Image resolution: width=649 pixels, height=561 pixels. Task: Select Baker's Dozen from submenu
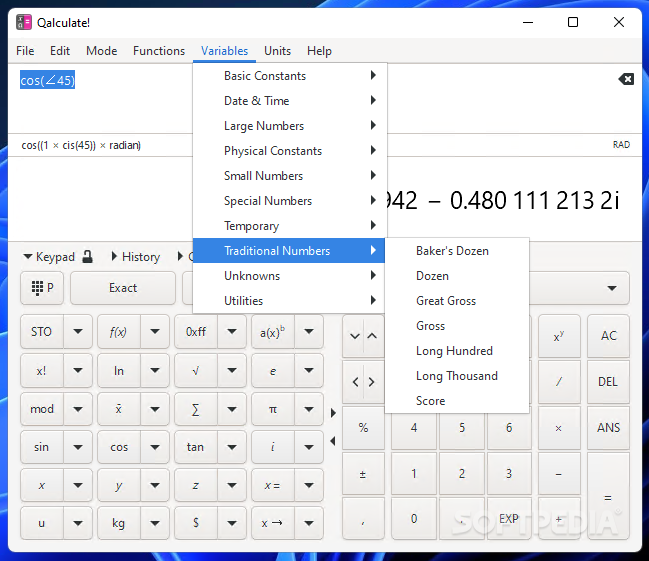[457, 251]
